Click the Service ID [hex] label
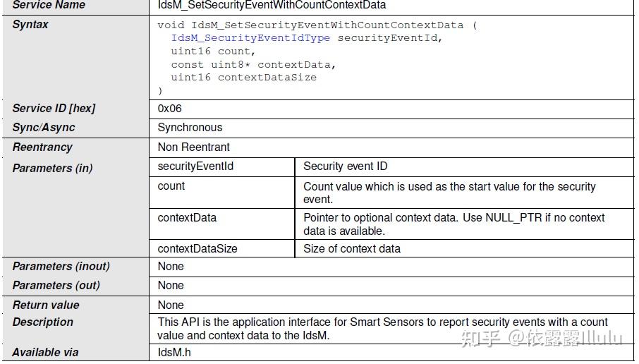Viewport: 639px width, 364px height. [54, 109]
